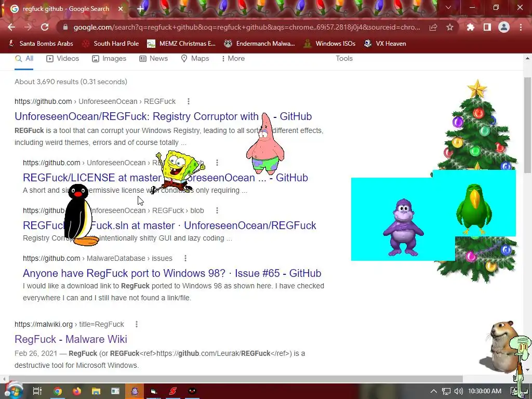Switch to the Videos results tab
The image size is (532, 399).
point(63,59)
